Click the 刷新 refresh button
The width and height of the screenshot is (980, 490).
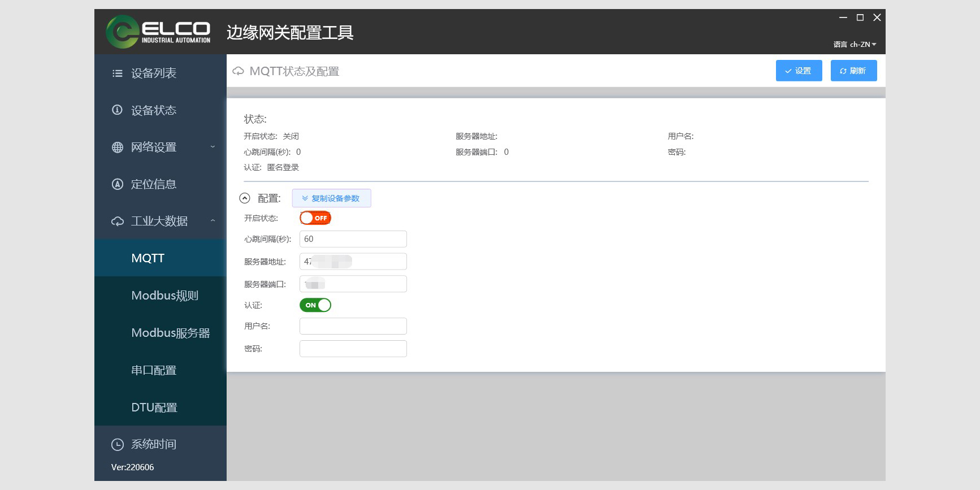click(853, 71)
